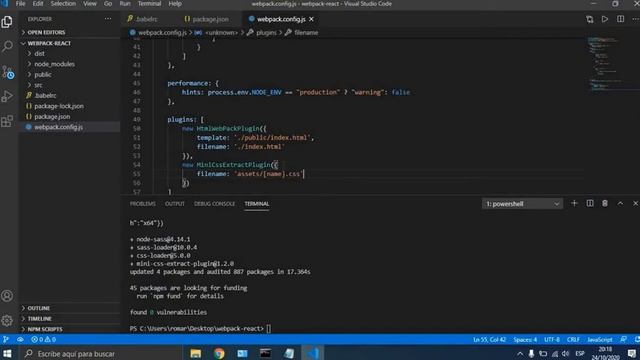This screenshot has width=640, height=360.
Task: Open the Manage gear icon
Action: [7, 320]
